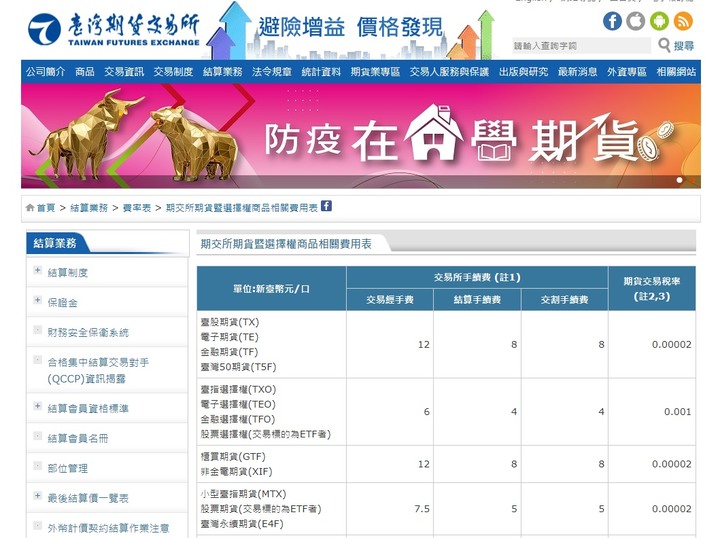Go to 首頁 breadcrumb link

pos(46,208)
